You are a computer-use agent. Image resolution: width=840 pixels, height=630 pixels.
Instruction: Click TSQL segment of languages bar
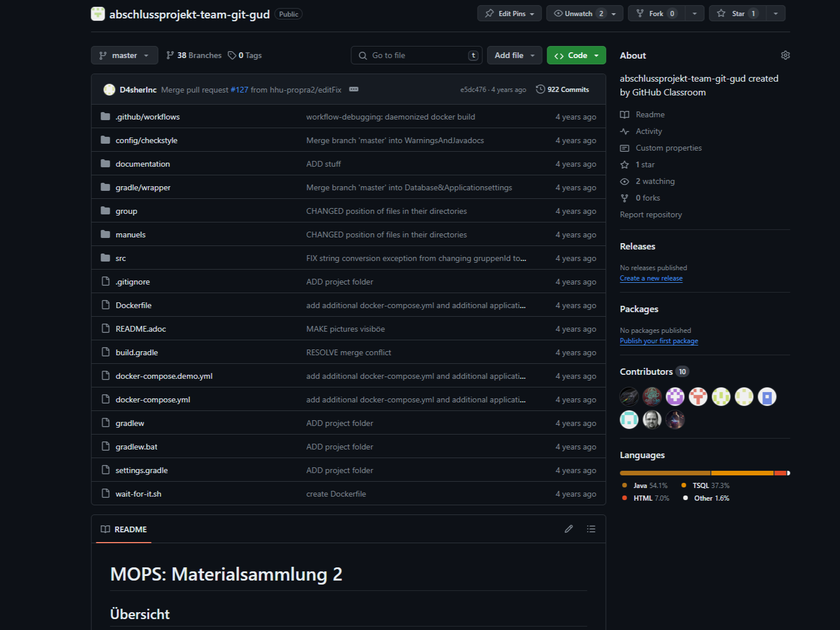pos(742,473)
